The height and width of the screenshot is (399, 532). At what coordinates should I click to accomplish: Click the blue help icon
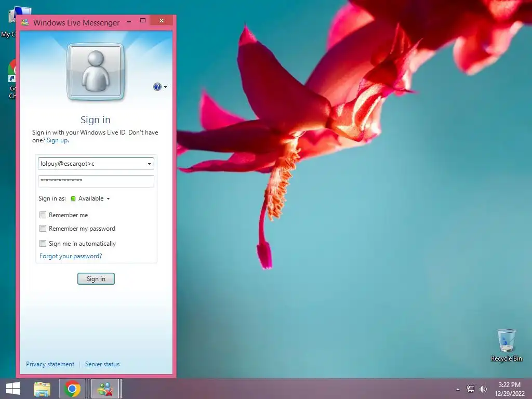pyautogui.click(x=157, y=87)
